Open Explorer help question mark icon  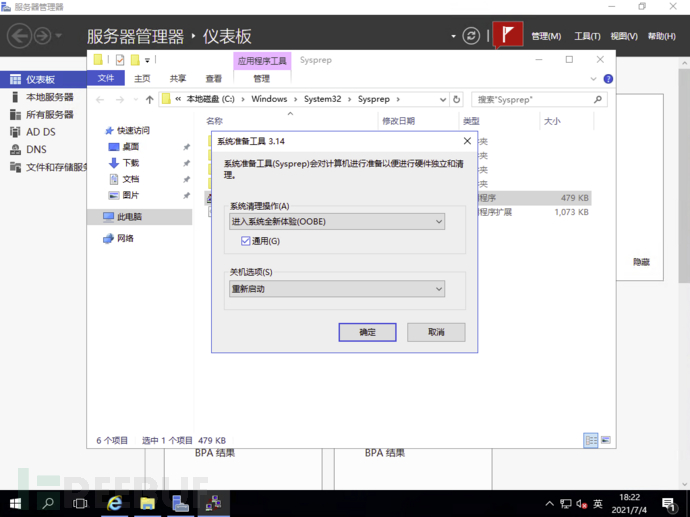(608, 79)
